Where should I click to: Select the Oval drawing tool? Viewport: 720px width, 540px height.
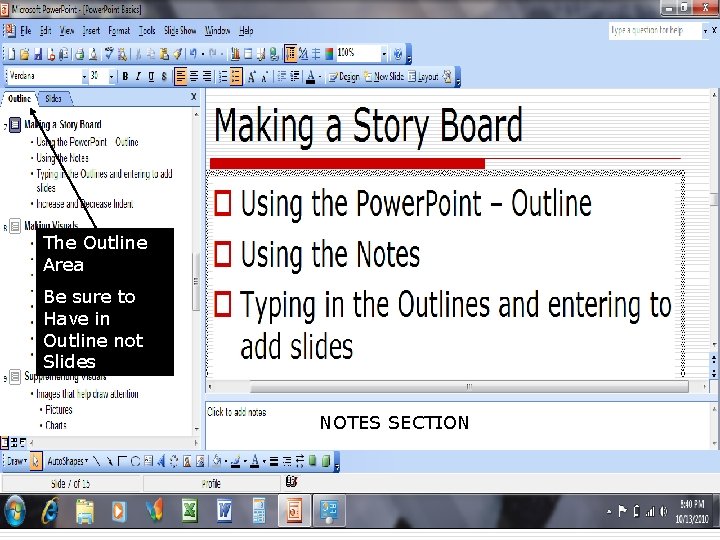(x=135, y=461)
